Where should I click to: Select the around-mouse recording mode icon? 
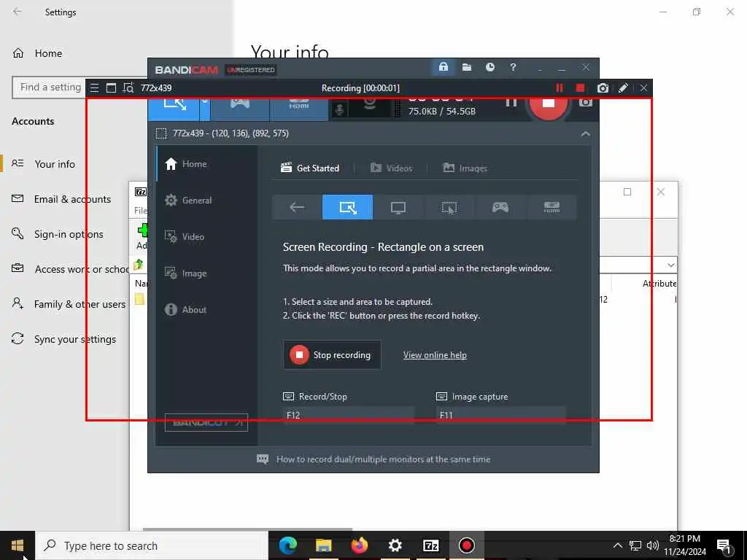[449, 207]
